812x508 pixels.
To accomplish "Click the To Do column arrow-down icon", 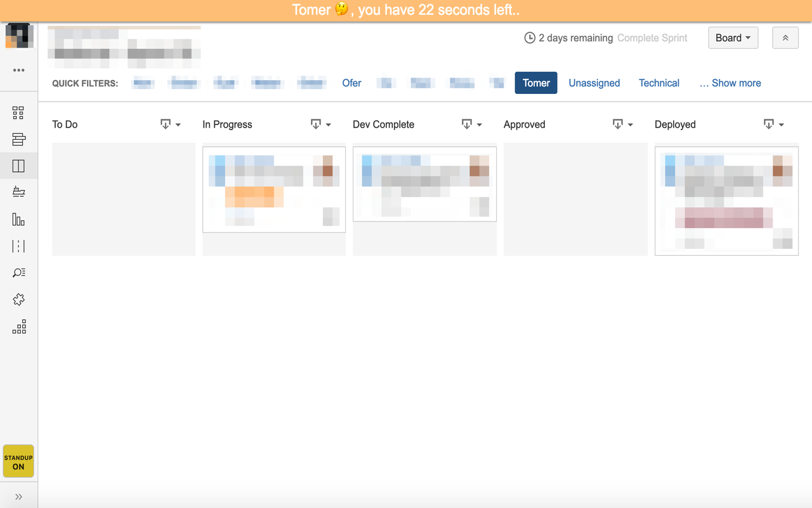I will (166, 124).
